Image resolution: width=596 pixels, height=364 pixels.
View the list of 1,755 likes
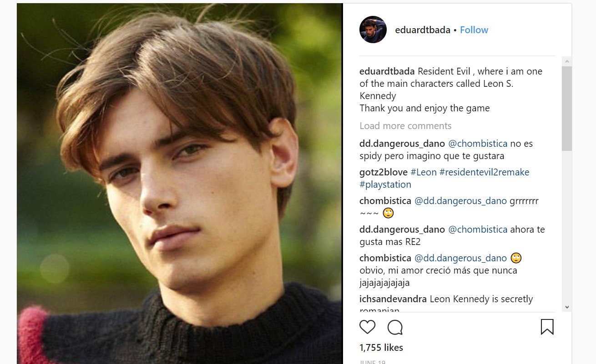pyautogui.click(x=381, y=348)
